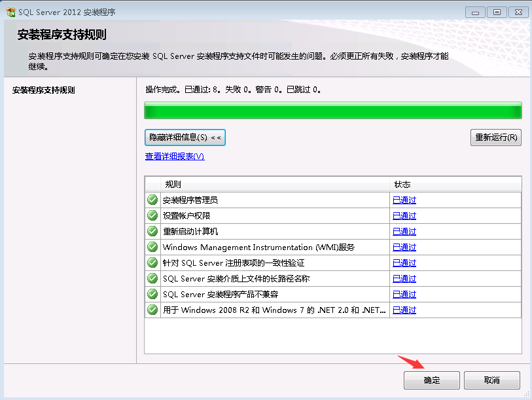Select 安装程序支持规则 in the left sidebar
Viewport: 532px width, 400px height.
[43, 90]
